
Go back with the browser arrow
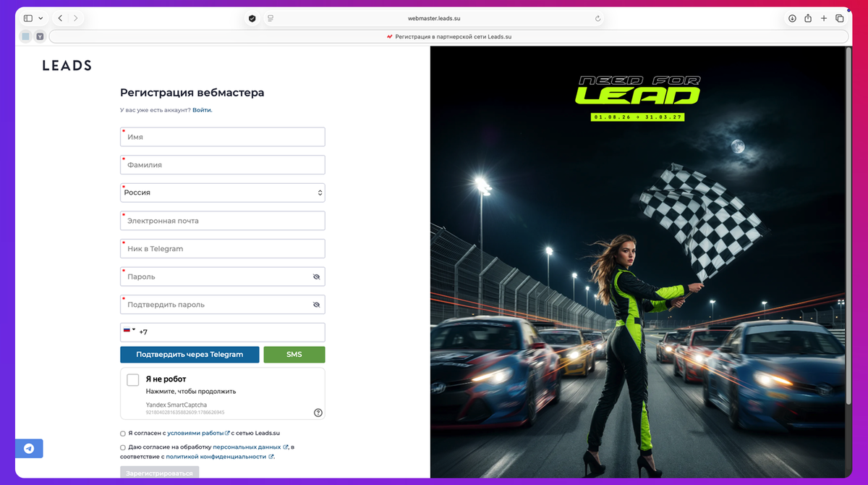(x=60, y=18)
